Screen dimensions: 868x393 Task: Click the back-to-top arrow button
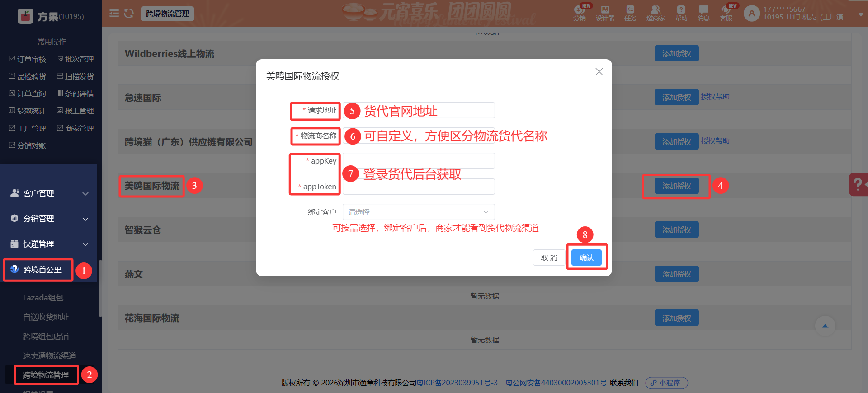point(825,326)
